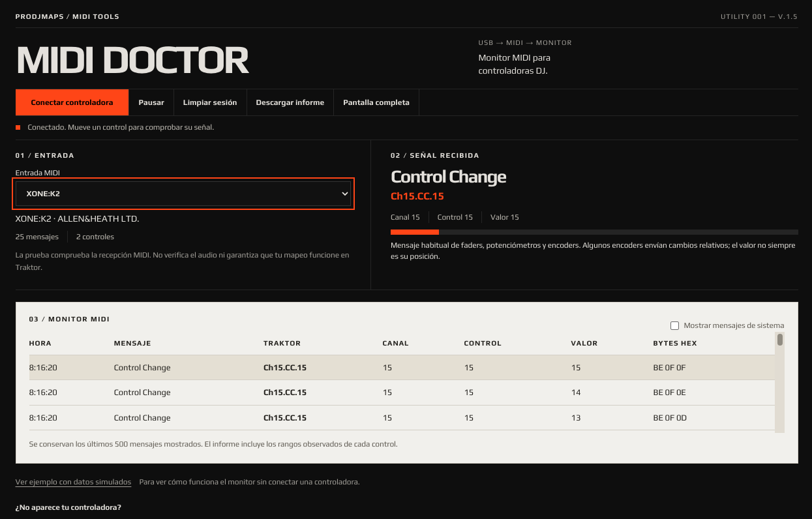Select the row with bytes BE 0F 0E

click(402, 393)
